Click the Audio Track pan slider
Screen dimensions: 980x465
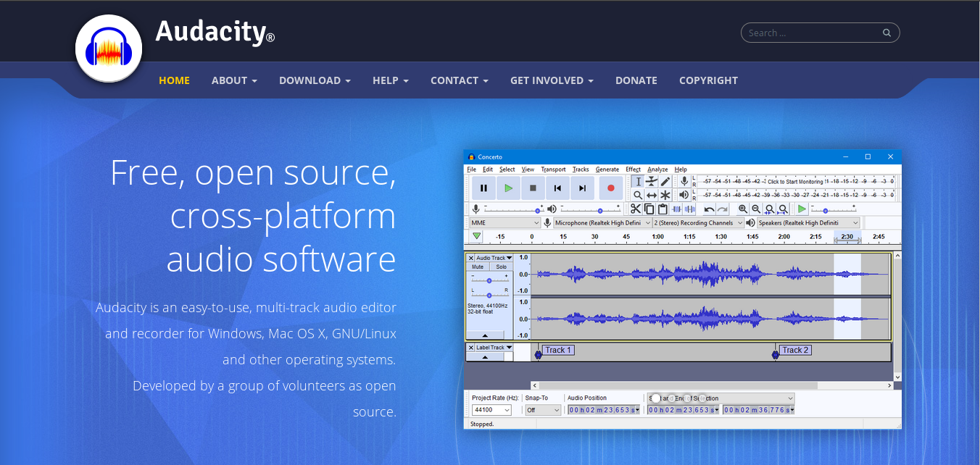tap(489, 295)
